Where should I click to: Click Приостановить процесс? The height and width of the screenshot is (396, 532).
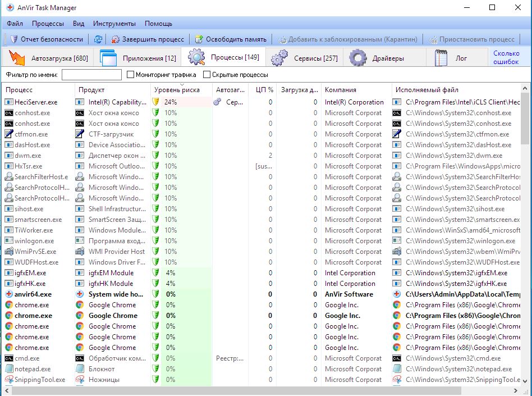pos(471,39)
